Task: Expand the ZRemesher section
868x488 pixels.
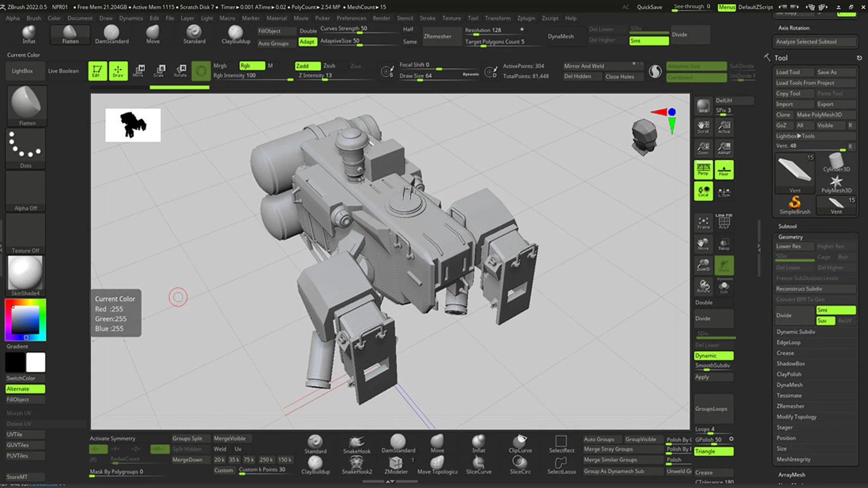Action: click(x=790, y=406)
